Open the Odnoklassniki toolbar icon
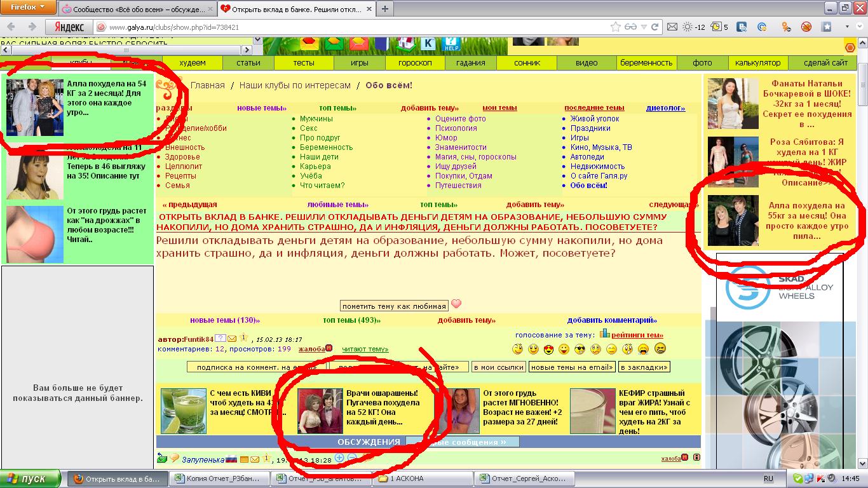The height and width of the screenshot is (488, 868). click(786, 27)
